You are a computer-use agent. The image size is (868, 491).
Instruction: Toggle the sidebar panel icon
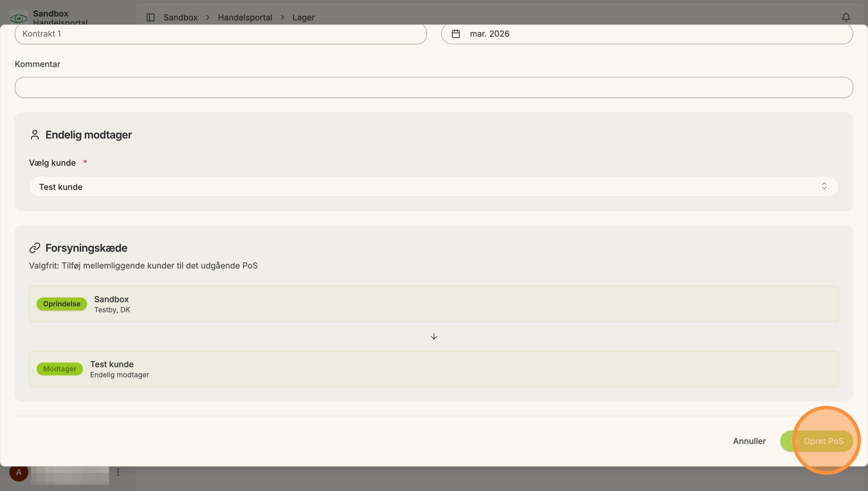[x=150, y=17]
